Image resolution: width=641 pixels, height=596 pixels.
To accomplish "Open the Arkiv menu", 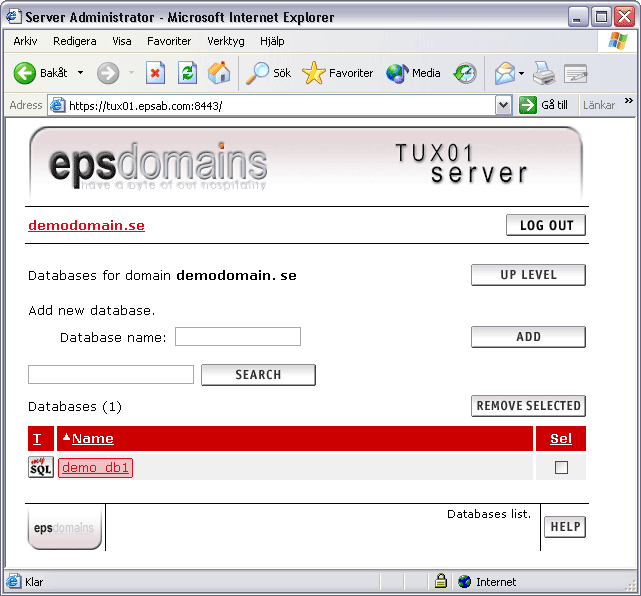I will point(26,41).
